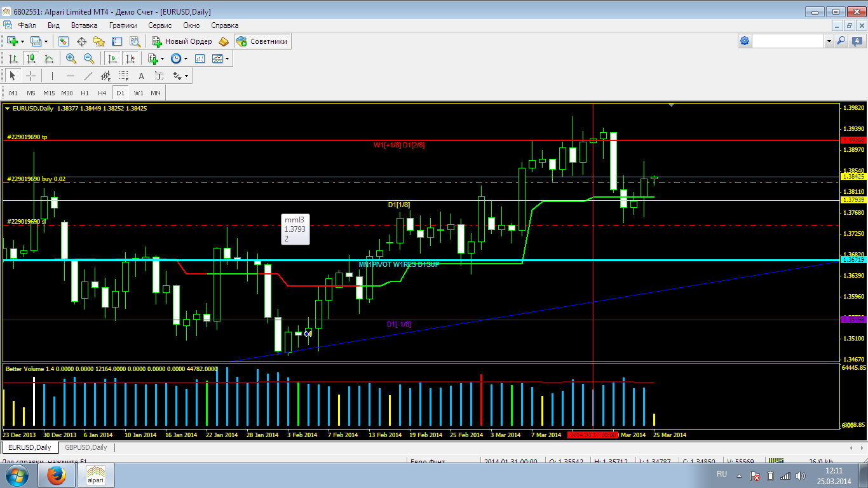Zoom out of the chart
This screenshot has height=488, width=868.
[x=89, y=58]
